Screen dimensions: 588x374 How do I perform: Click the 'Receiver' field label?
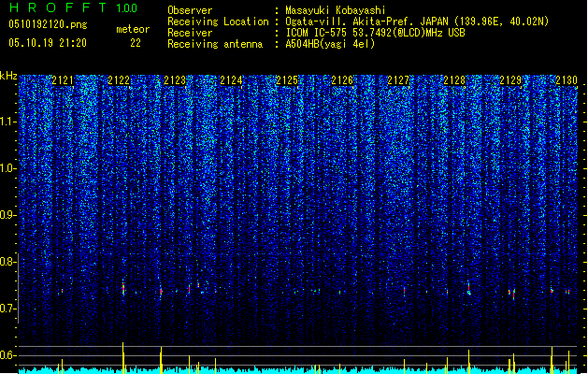[190, 33]
